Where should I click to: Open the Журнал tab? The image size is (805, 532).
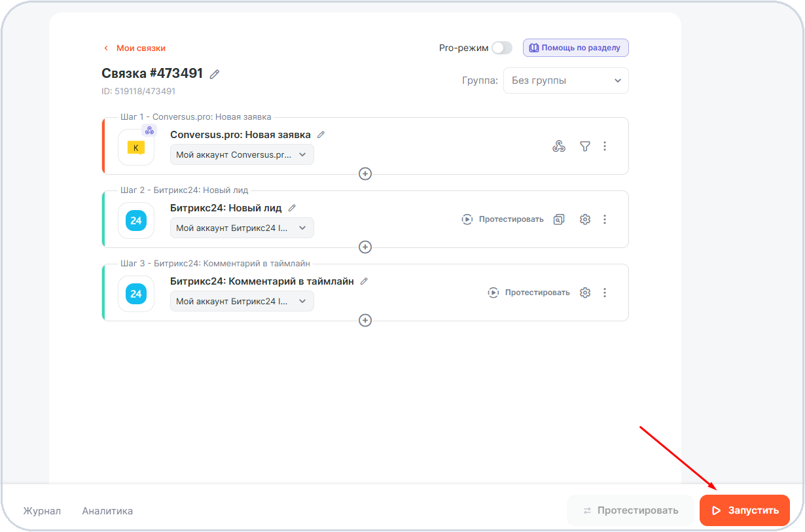point(42,511)
